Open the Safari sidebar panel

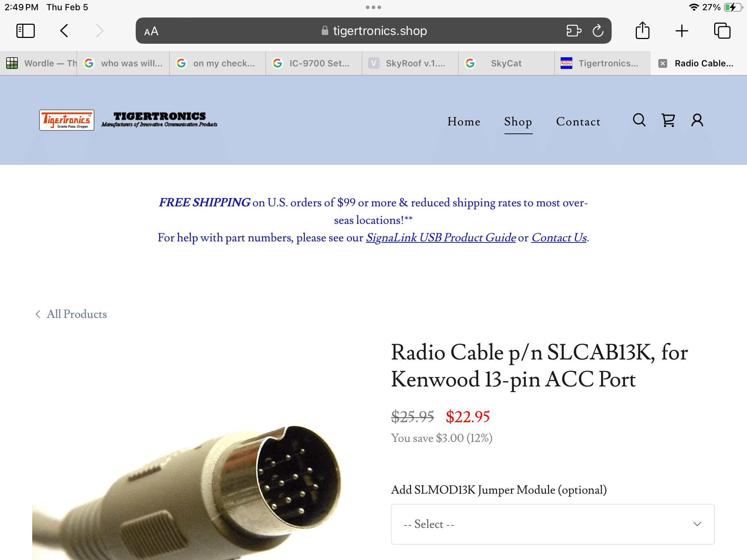tap(26, 31)
